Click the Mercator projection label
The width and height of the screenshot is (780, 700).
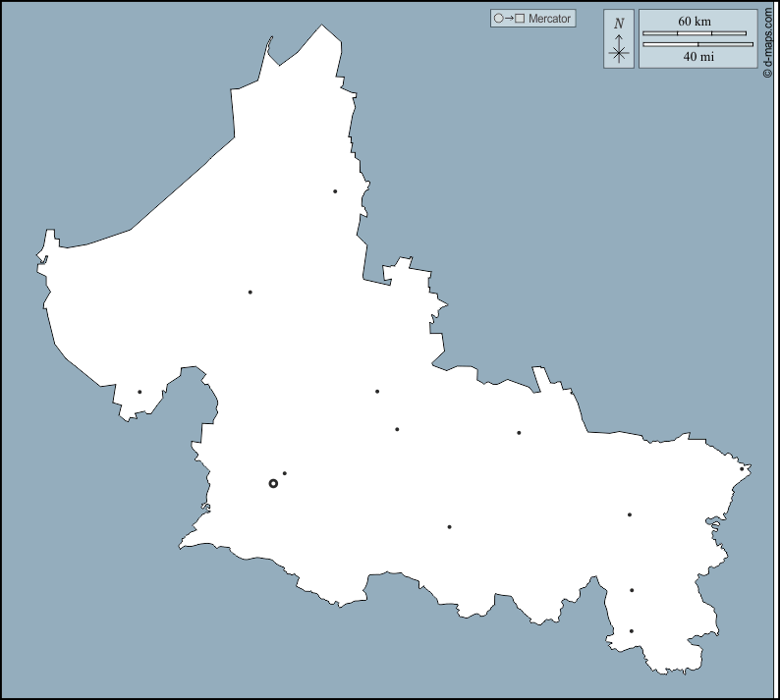(x=549, y=19)
